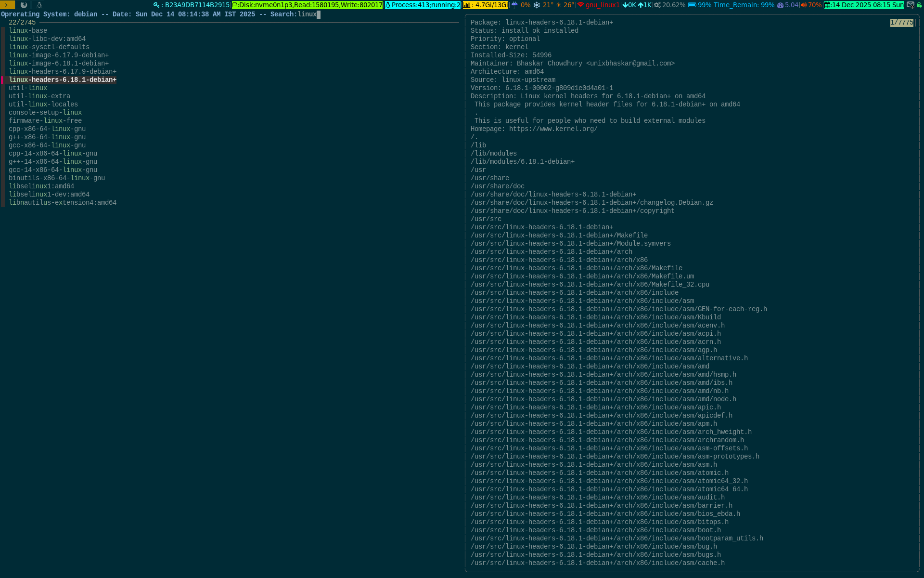Select libselinux1-dev:amd64 package entry
Viewport: 924px width, 578px height.
pos(49,195)
